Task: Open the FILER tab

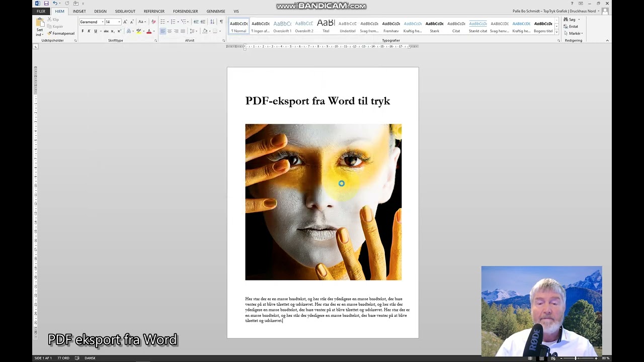Action: [41, 11]
